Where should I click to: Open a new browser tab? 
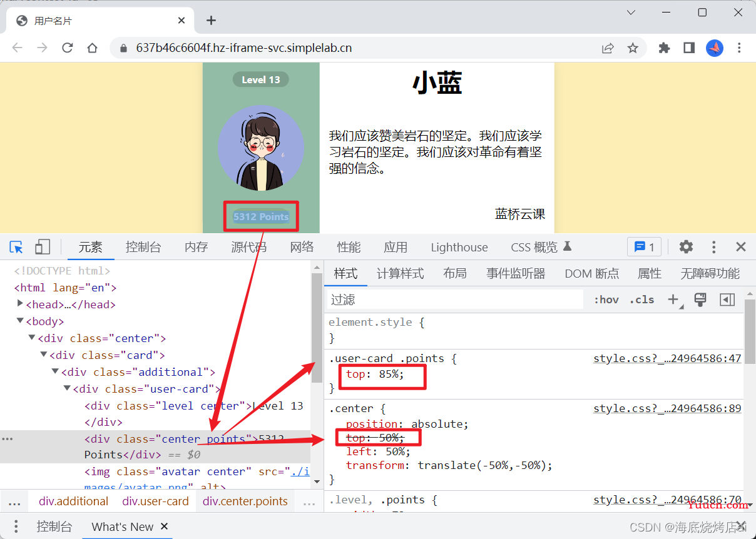tap(211, 21)
